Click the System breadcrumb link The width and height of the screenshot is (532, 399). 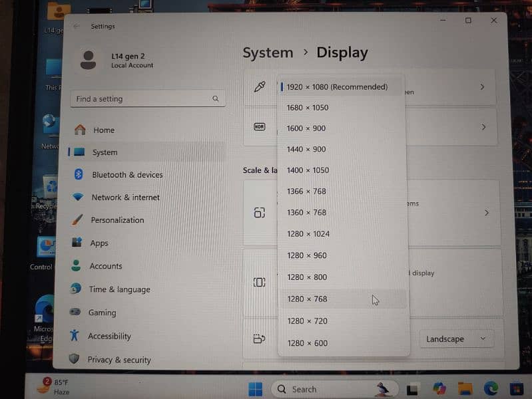[x=268, y=53]
